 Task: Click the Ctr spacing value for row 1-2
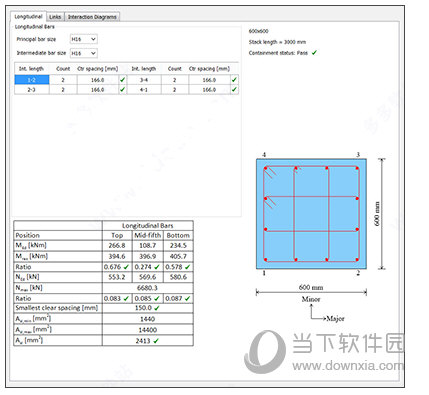coord(98,80)
